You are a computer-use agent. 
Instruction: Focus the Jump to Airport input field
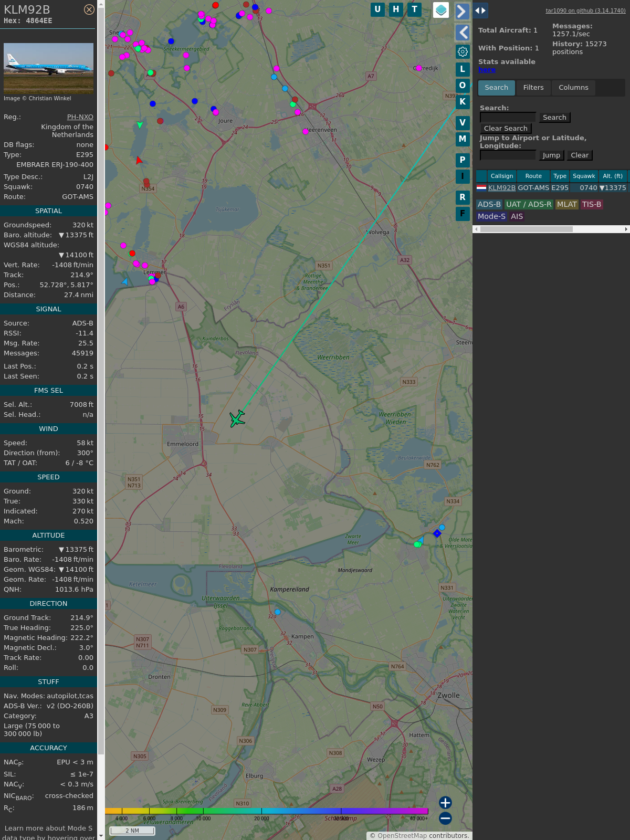508,155
